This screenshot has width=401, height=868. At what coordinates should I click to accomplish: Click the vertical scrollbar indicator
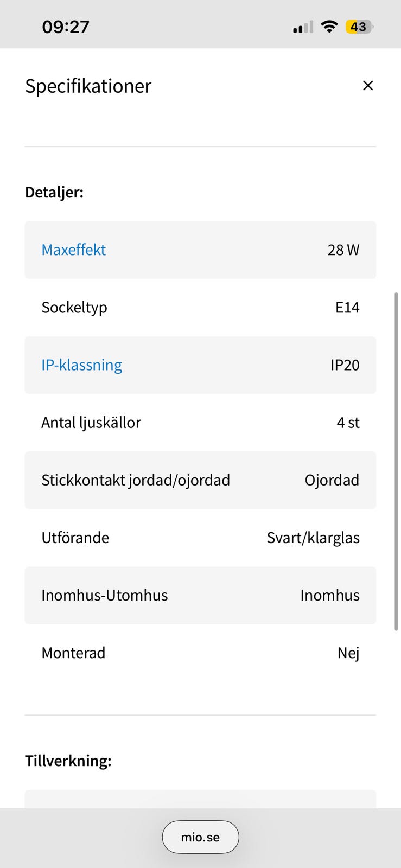(x=397, y=461)
